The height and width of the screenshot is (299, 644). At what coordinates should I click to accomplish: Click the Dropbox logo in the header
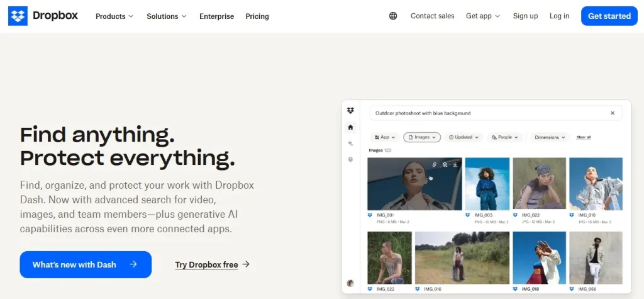coord(43,16)
